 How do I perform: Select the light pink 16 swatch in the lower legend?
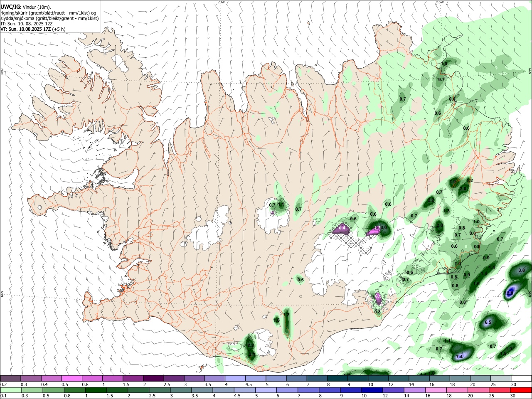pos(436,390)
